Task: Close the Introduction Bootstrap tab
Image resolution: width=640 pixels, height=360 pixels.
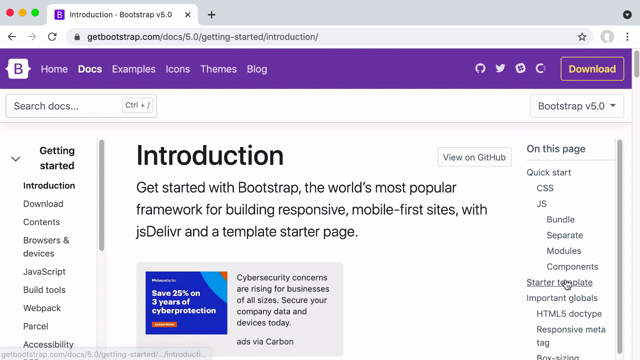Action: coord(187,15)
